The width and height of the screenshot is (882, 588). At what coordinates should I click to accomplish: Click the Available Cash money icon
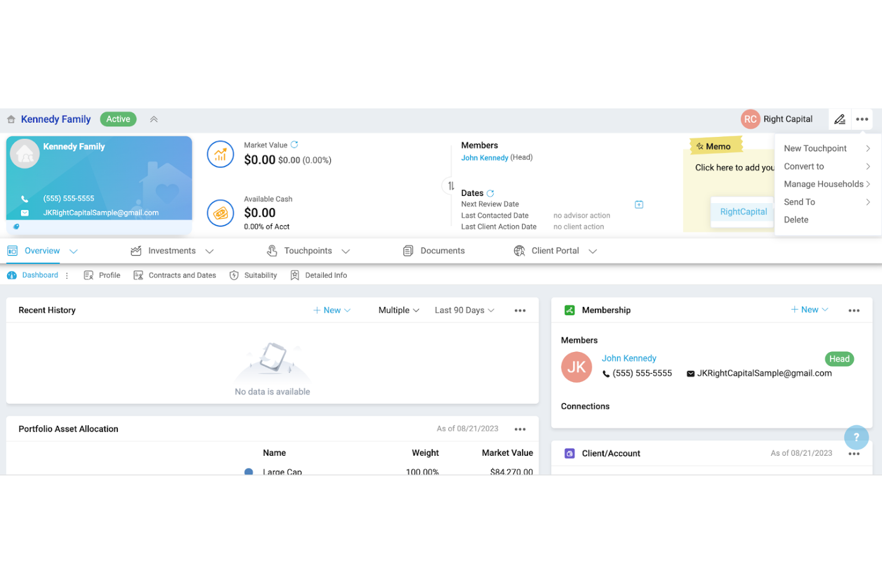220,213
